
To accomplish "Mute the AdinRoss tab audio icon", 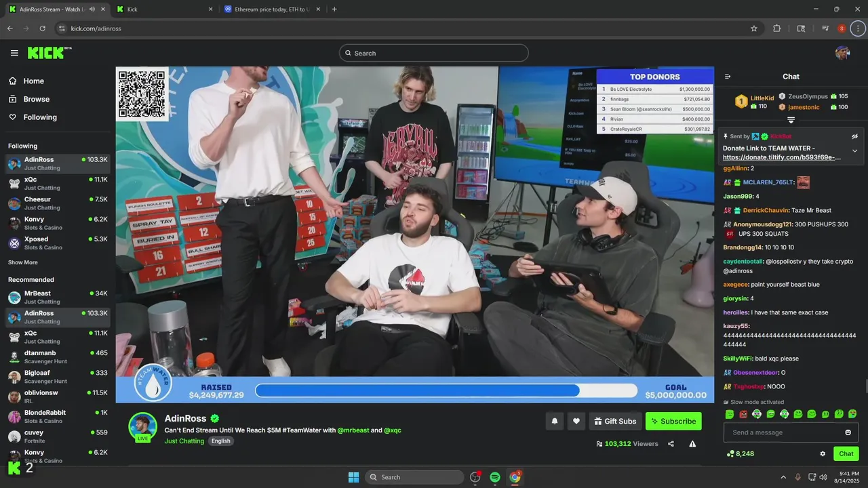I will pos(92,9).
